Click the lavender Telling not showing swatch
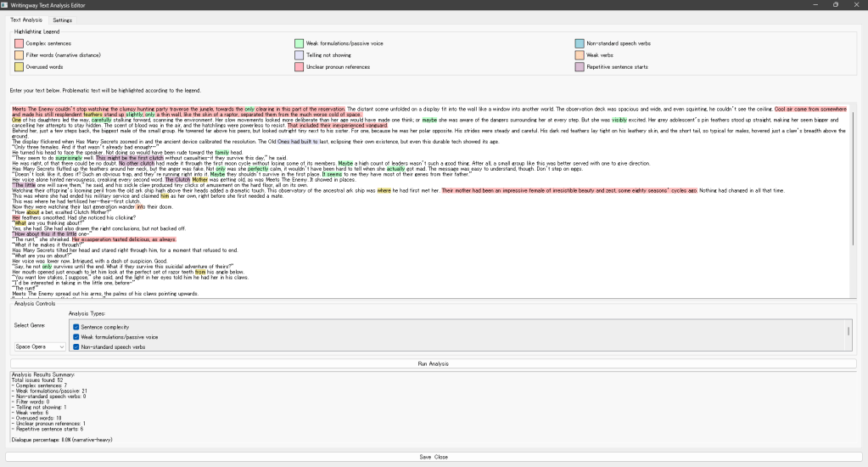 click(x=299, y=55)
